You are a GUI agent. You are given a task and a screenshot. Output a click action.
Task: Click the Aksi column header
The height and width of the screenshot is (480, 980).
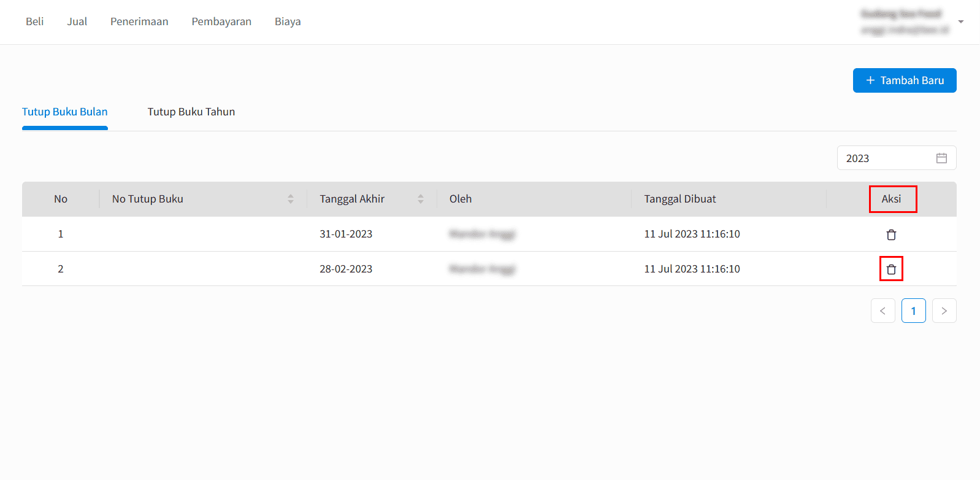(891, 199)
